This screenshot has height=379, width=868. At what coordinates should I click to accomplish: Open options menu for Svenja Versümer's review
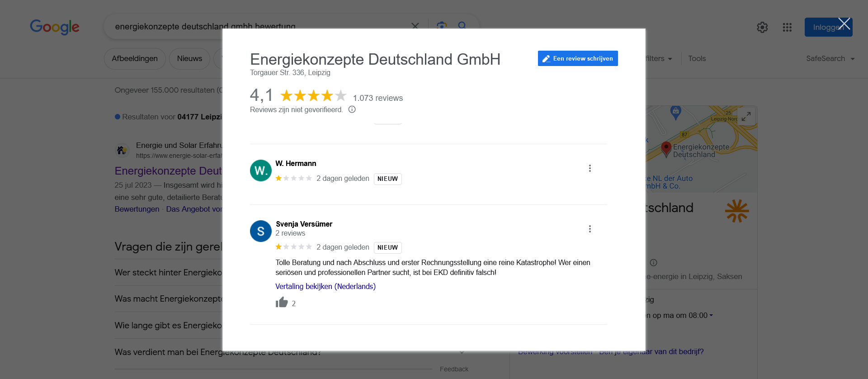[590, 229]
